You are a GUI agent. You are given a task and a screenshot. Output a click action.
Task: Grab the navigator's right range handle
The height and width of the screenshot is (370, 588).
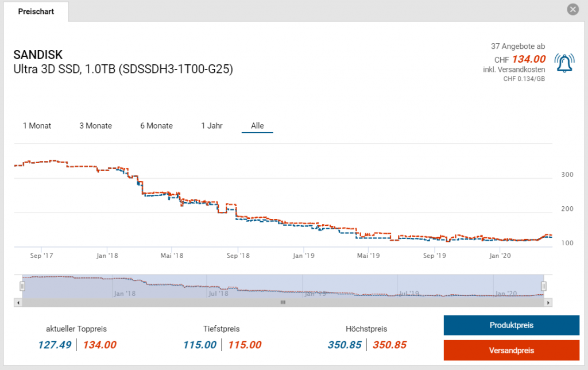pyautogui.click(x=544, y=286)
